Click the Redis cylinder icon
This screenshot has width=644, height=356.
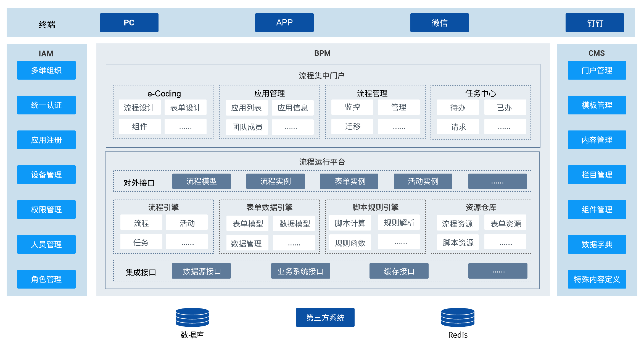tap(458, 317)
